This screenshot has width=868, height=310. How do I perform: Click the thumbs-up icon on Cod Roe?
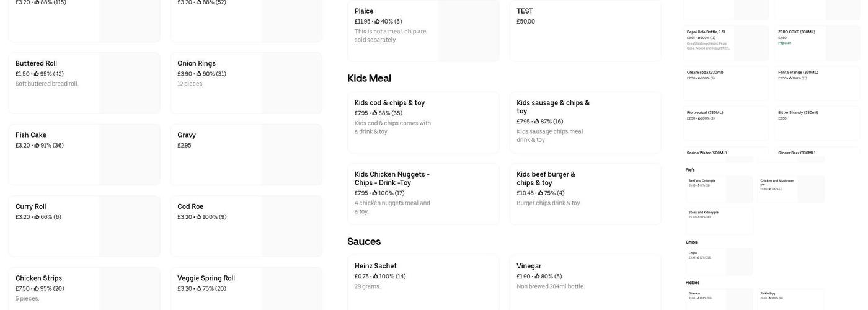199,217
